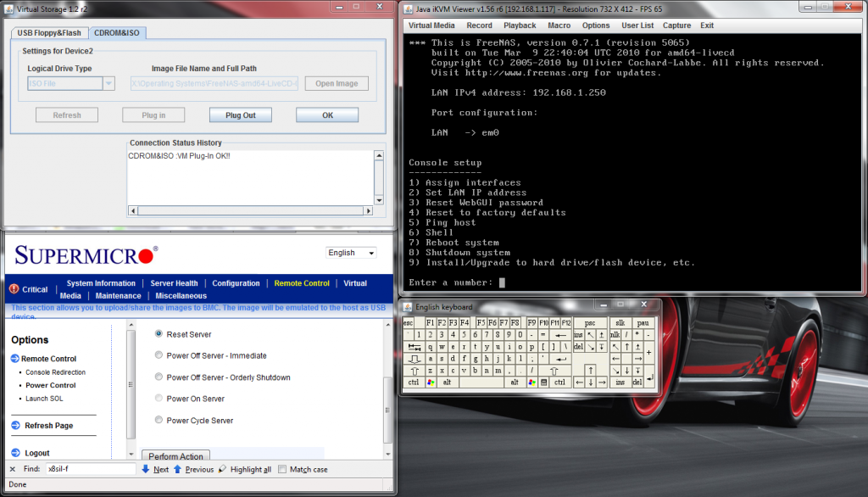Select the Power Cycle Server radio button

click(159, 420)
